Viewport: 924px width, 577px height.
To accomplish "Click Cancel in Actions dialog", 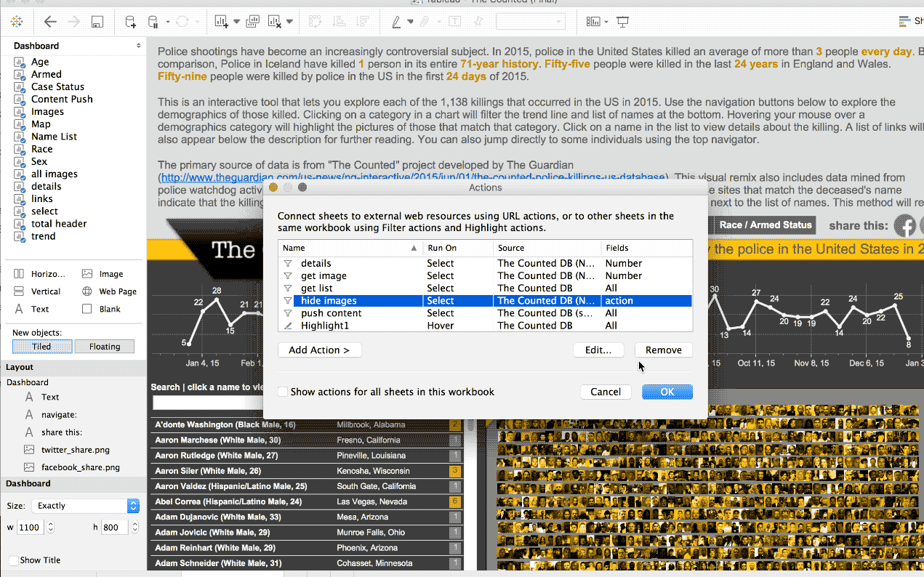I will click(x=606, y=392).
